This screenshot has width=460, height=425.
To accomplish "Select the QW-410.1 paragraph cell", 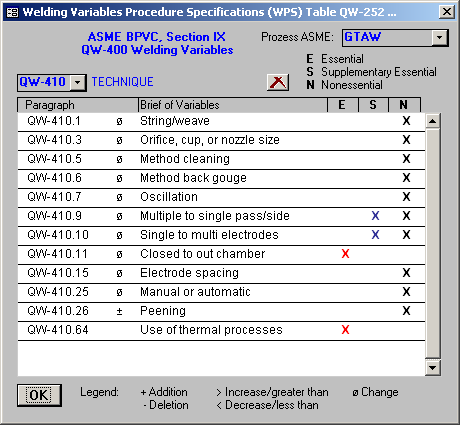I will pos(54,121).
